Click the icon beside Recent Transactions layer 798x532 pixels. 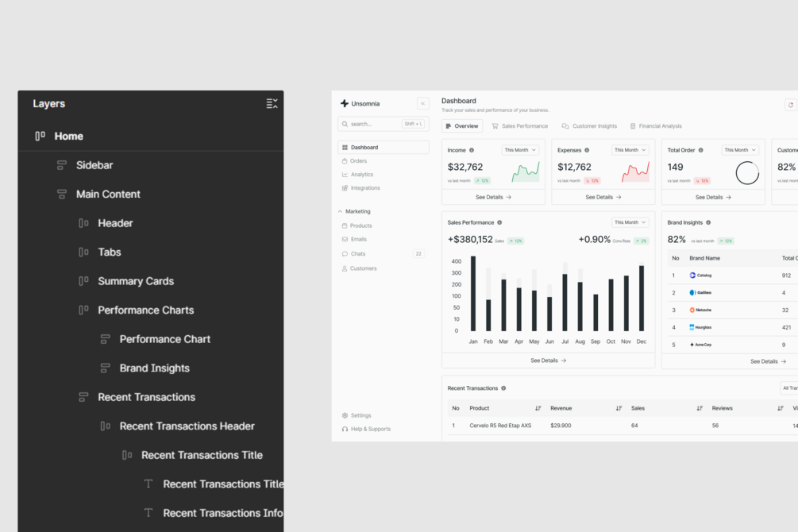coord(83,397)
